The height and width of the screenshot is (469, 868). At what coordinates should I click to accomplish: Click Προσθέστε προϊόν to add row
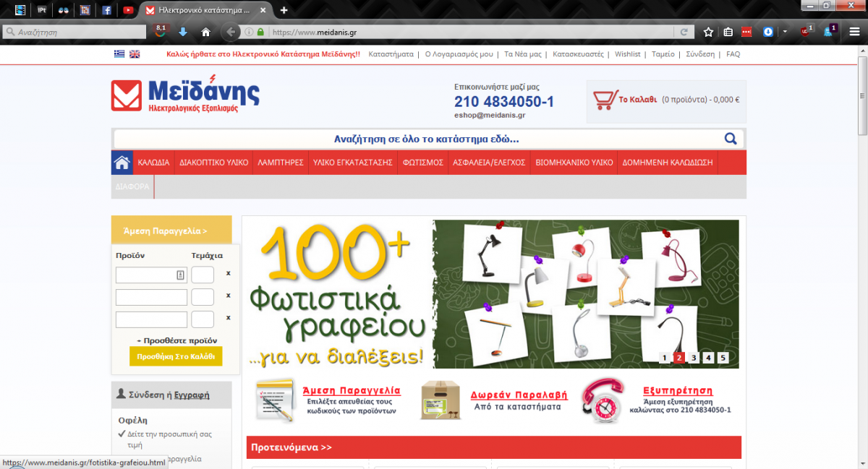[x=176, y=340]
